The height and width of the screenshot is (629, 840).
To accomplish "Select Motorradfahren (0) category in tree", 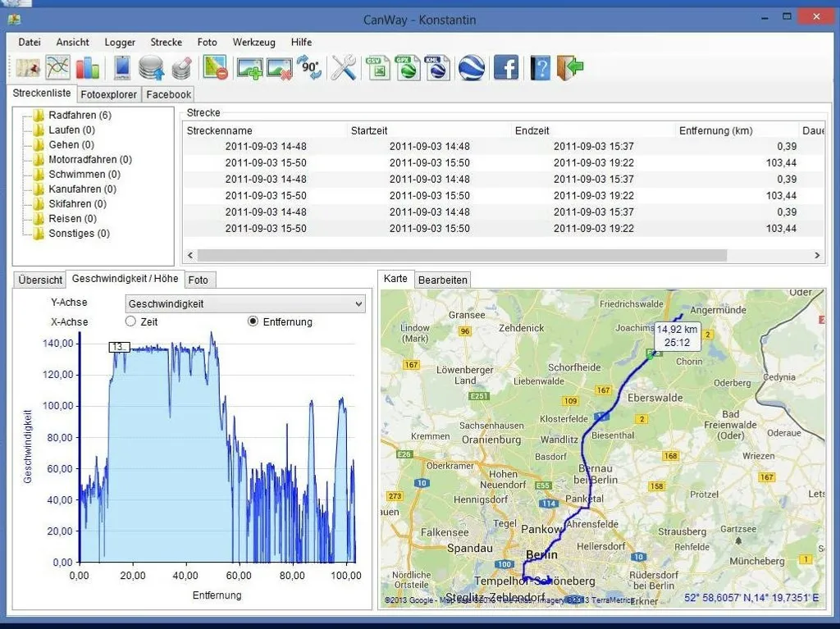I will coord(89,160).
